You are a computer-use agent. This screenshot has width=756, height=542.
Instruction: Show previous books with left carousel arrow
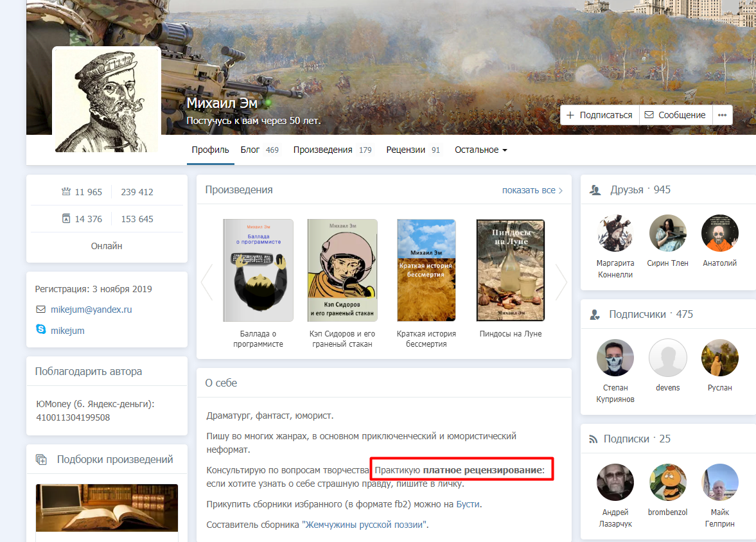point(207,282)
